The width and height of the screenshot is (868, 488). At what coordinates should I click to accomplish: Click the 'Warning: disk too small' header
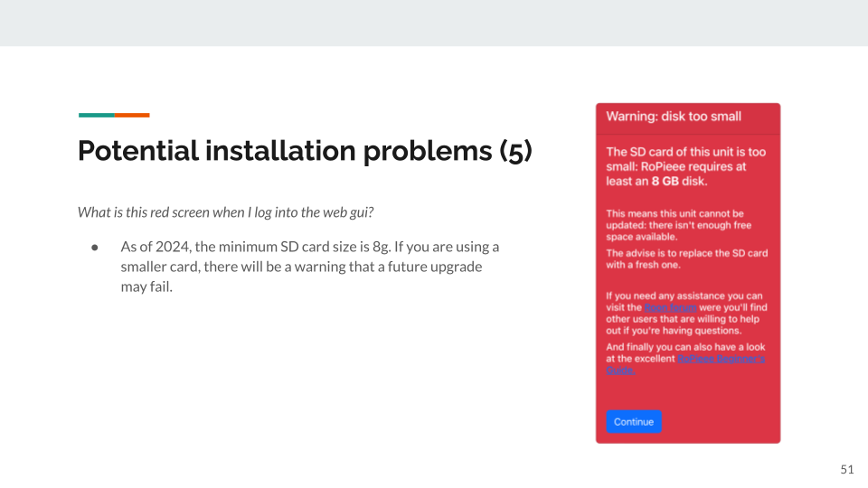(674, 117)
